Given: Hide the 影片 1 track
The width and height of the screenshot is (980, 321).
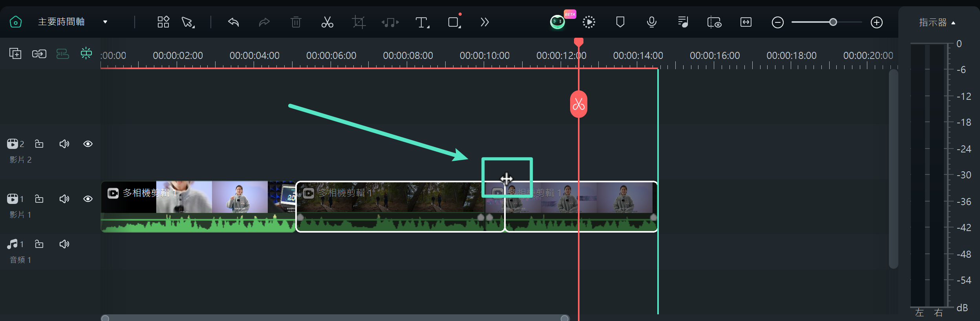Looking at the screenshot, I should tap(88, 199).
